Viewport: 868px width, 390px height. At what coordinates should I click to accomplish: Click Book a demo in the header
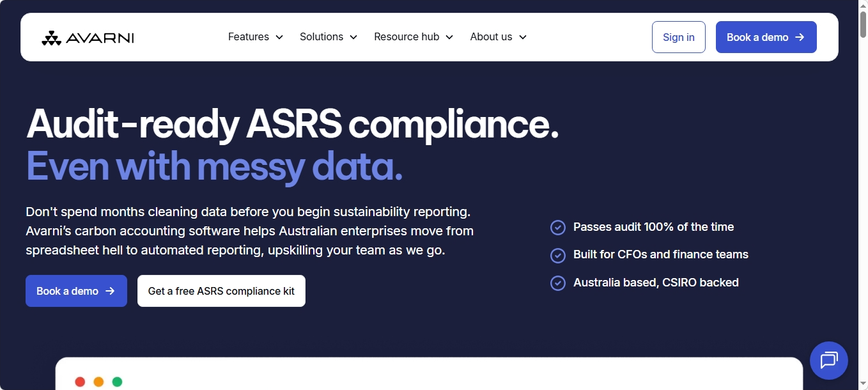766,37
